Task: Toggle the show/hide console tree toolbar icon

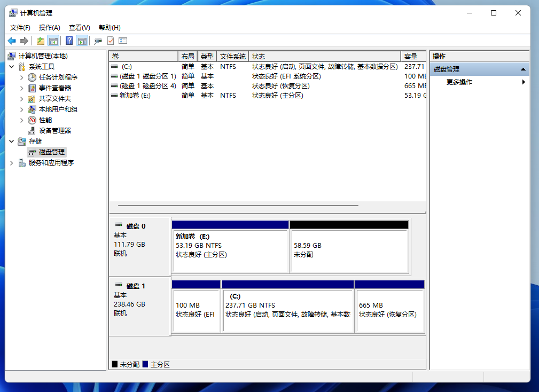Action: tap(53, 41)
